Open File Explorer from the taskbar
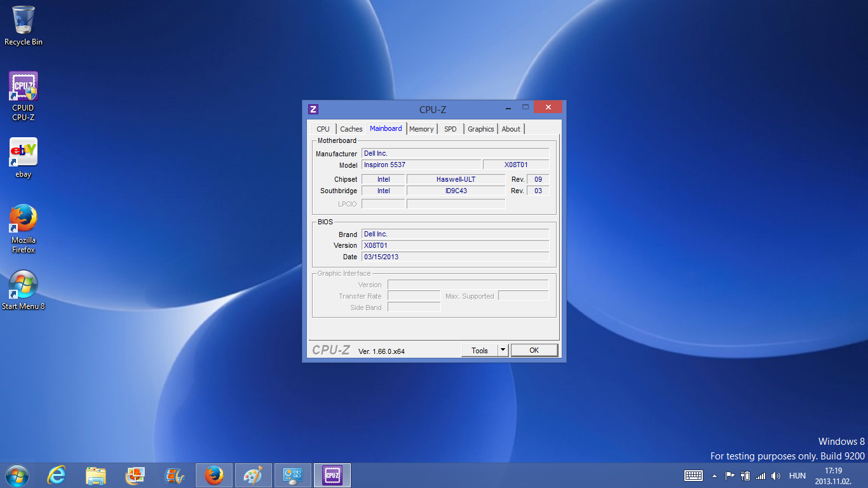 click(96, 475)
